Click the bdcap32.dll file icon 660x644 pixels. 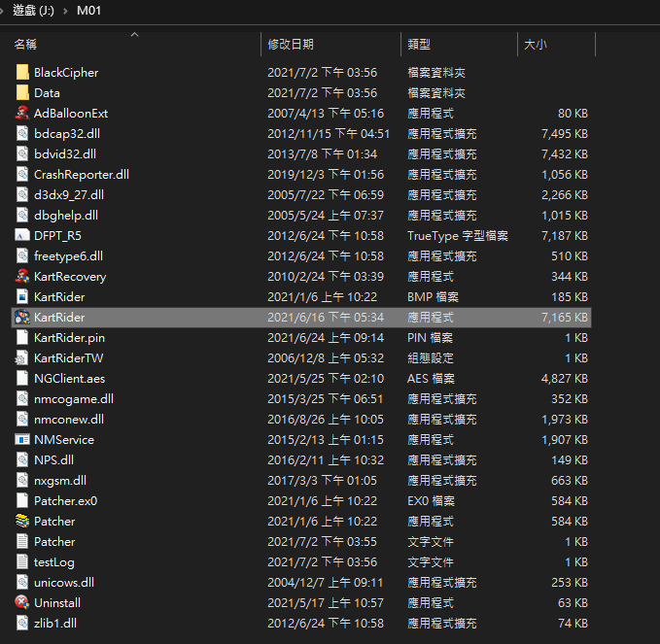[x=22, y=133]
